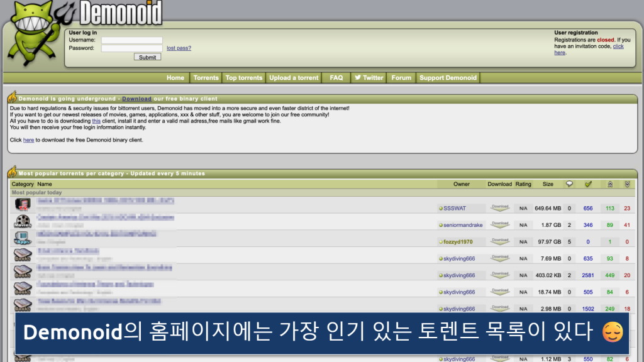Follow the "lost pass?" link
Viewport: 644px width, 362px height.
tap(179, 48)
